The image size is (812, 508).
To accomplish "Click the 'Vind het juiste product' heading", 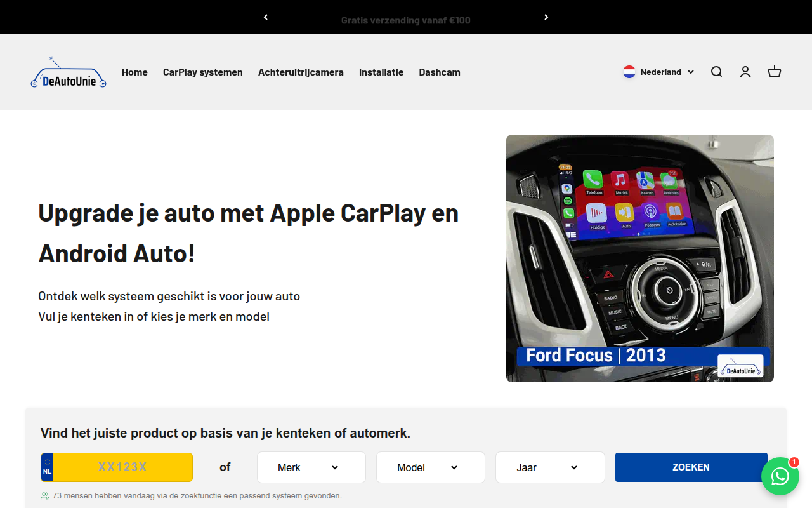I will coord(225,433).
